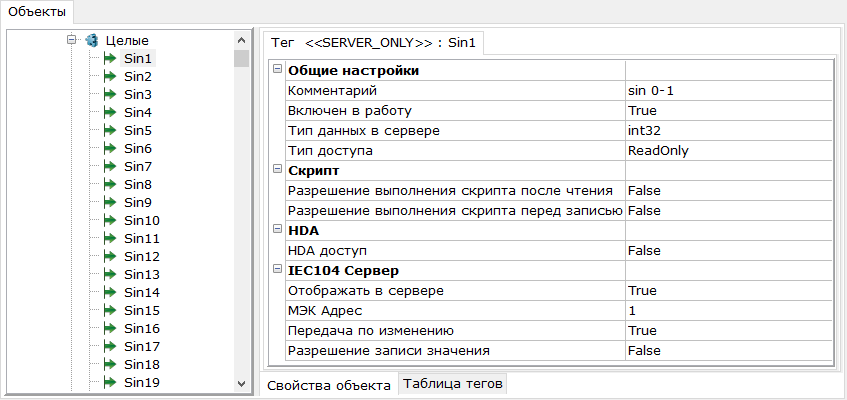Click the tree scrollbar up arrow
The height and width of the screenshot is (400, 847).
(x=241, y=39)
